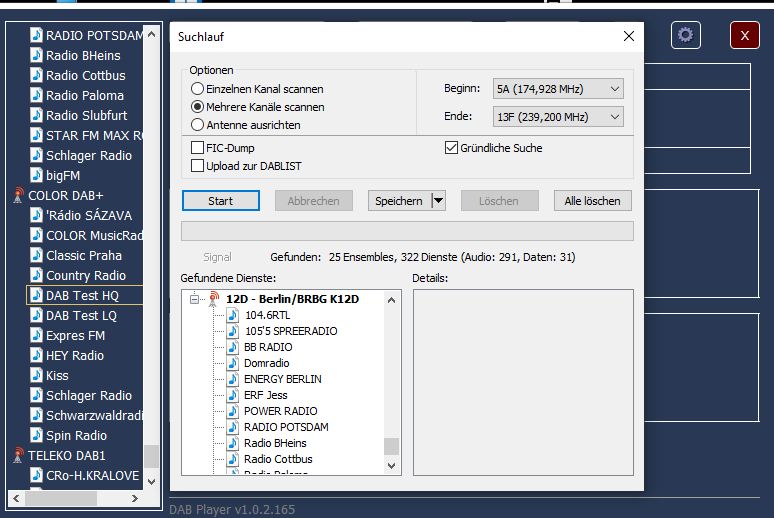This screenshot has width=774, height=518.
Task: Click note icon beside Kiss
Action: (36, 375)
